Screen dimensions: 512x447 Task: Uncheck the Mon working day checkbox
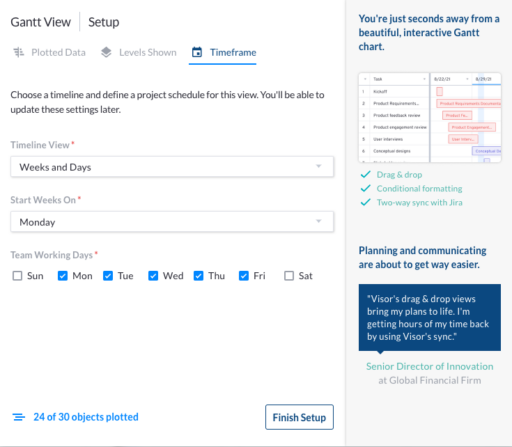[x=63, y=276]
